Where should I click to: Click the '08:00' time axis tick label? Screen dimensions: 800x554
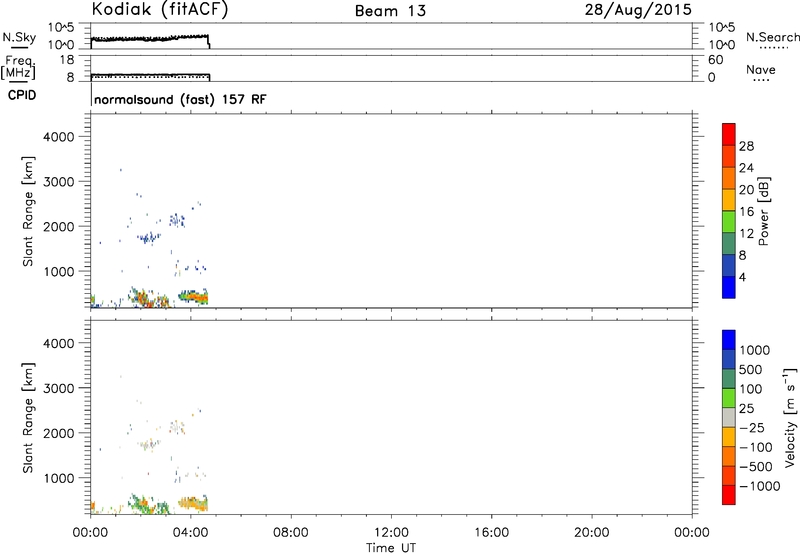point(291,533)
